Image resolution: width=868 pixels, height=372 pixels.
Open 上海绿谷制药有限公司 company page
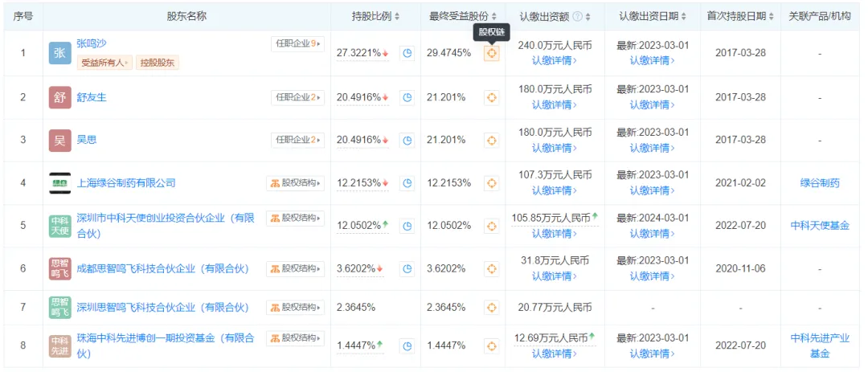126,182
